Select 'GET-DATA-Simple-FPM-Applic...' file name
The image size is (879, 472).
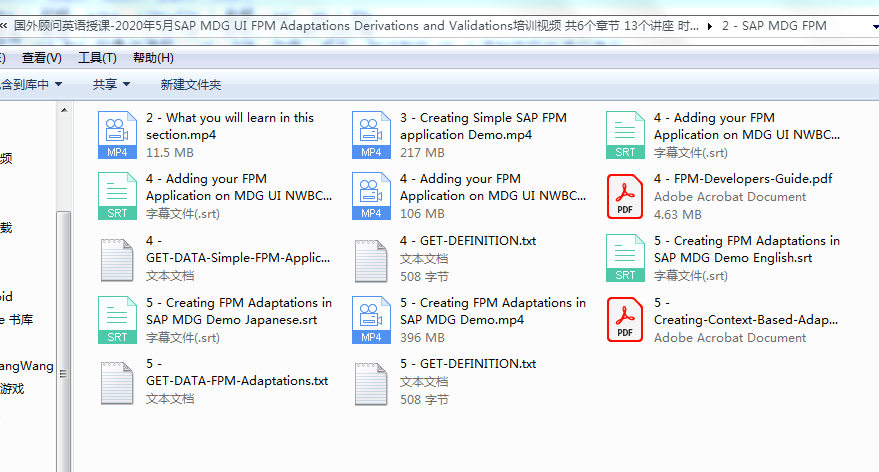[x=238, y=249]
